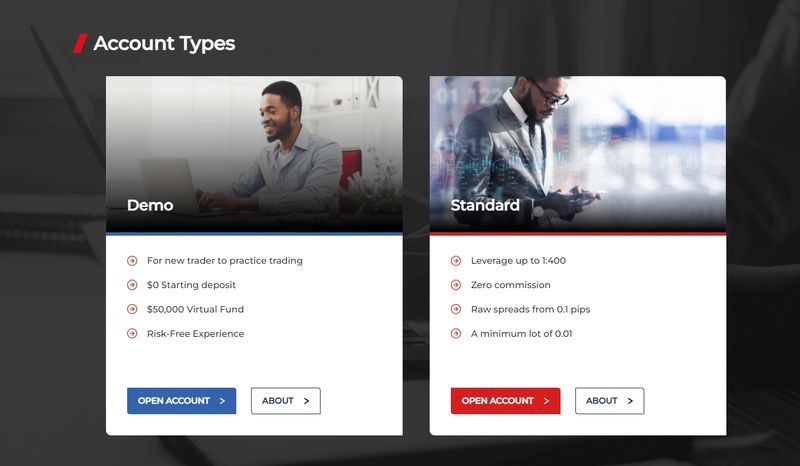
Task: Click the arrow icon beside Risk-Free Experience
Action: 132,334
